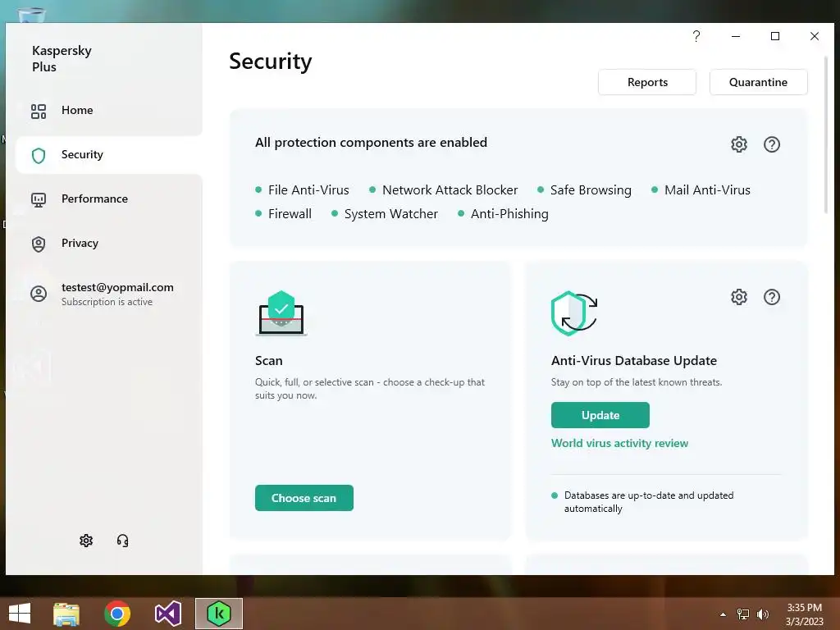The image size is (840, 630).
Task: Open Anti-Virus Database Update settings gear
Action: coord(739,297)
